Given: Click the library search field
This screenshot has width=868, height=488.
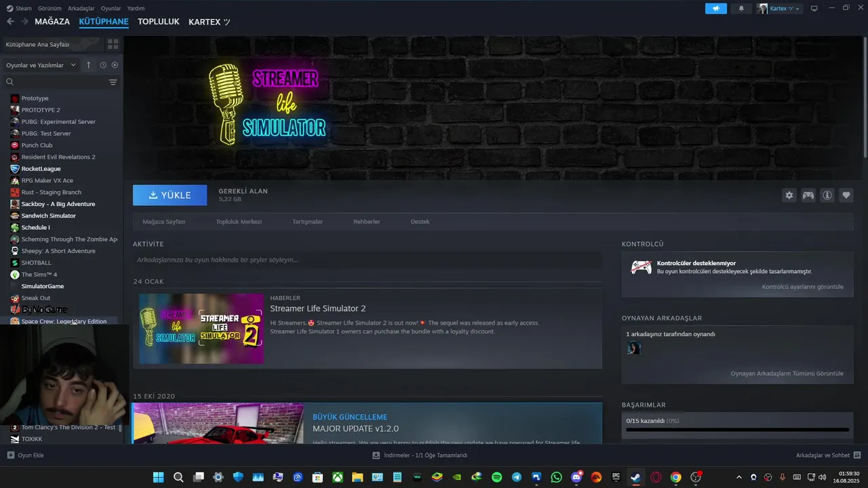Looking at the screenshot, I should point(54,82).
